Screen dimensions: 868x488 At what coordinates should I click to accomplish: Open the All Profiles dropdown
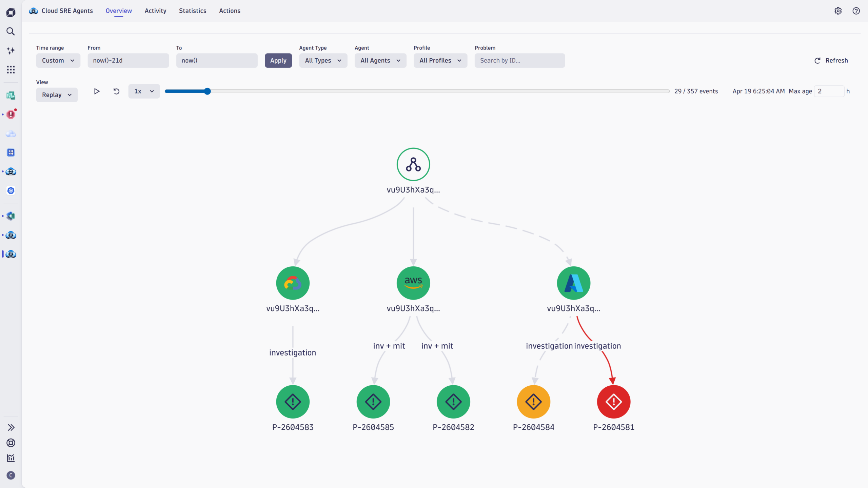[x=440, y=60]
